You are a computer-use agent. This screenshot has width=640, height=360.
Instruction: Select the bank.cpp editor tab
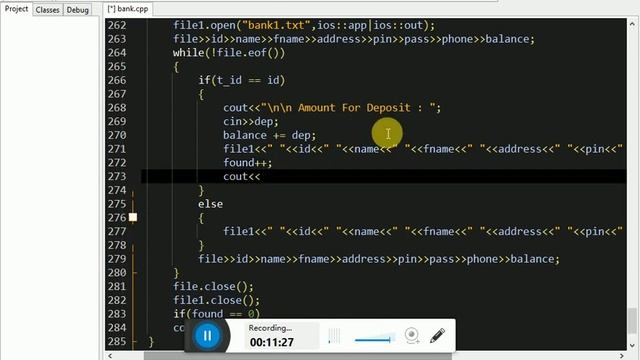[128, 9]
